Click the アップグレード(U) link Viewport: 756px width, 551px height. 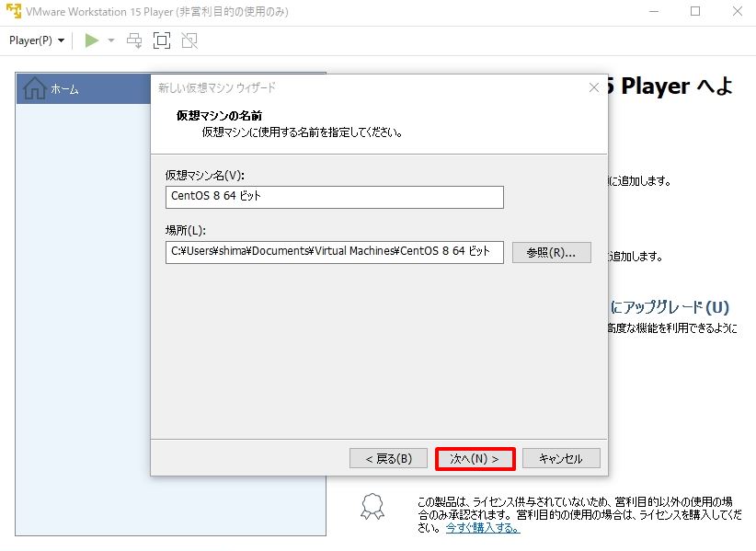click(x=670, y=307)
